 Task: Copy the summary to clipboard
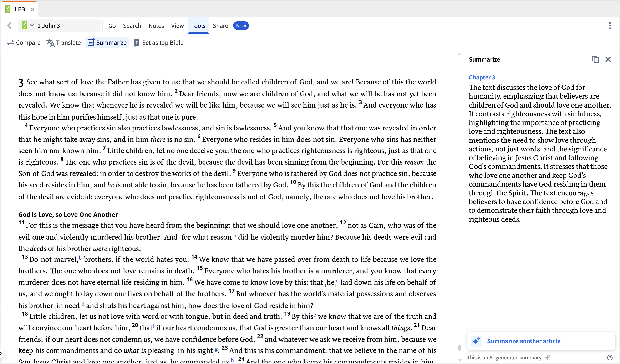pyautogui.click(x=595, y=59)
